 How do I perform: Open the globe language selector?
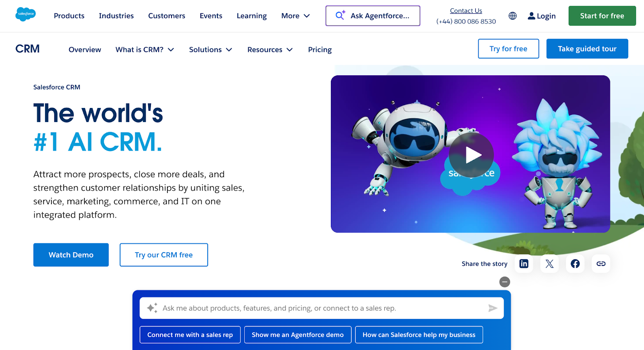point(512,16)
